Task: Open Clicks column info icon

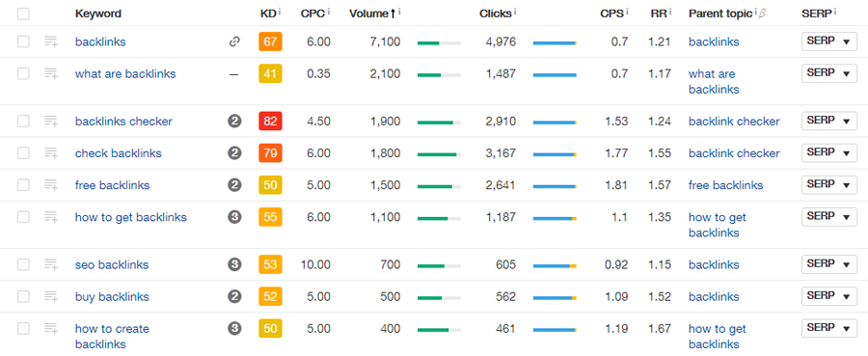Action: click(x=515, y=12)
